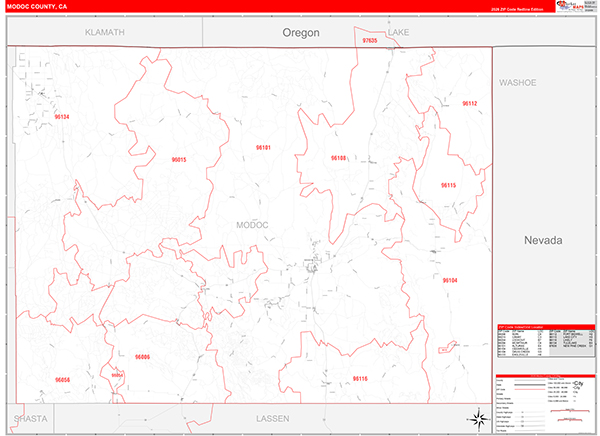
Task: Select ZIP code 96115 label
Action: [x=448, y=185]
